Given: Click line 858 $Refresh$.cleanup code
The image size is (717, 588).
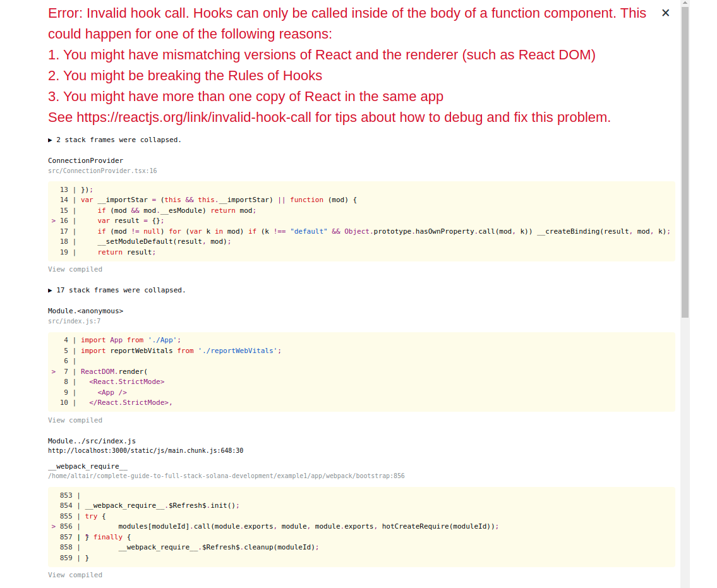Looking at the screenshot, I should [219, 548].
